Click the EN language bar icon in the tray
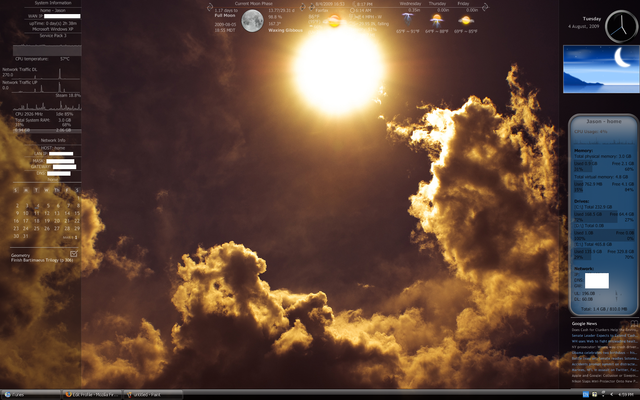640x400 pixels. (x=585, y=394)
